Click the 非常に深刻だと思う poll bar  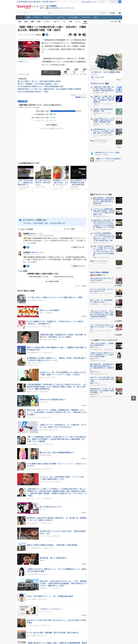pos(63,111)
